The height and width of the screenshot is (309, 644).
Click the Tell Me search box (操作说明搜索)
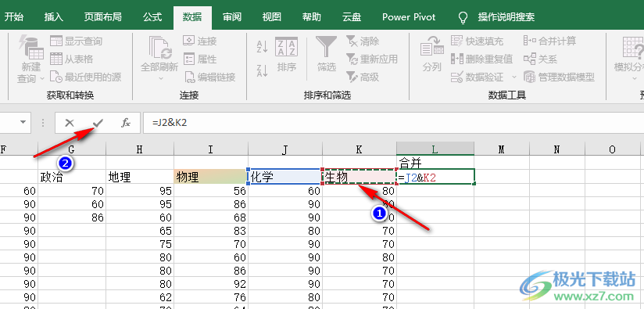tap(506, 17)
